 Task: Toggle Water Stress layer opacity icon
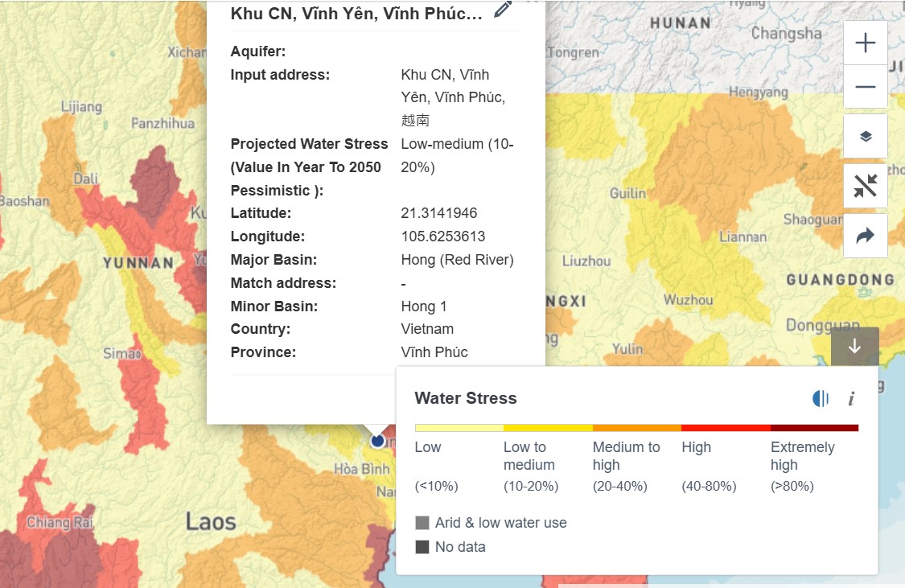tap(821, 398)
